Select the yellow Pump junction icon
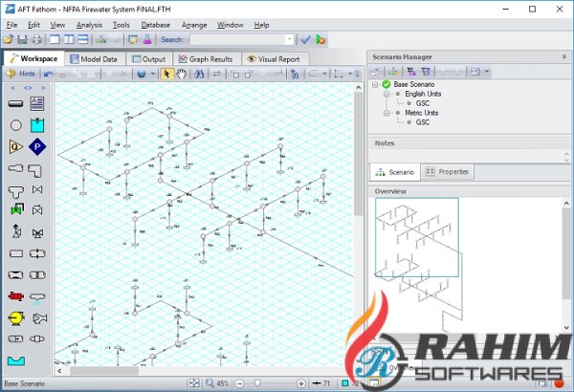The height and width of the screenshot is (392, 574). (15, 317)
